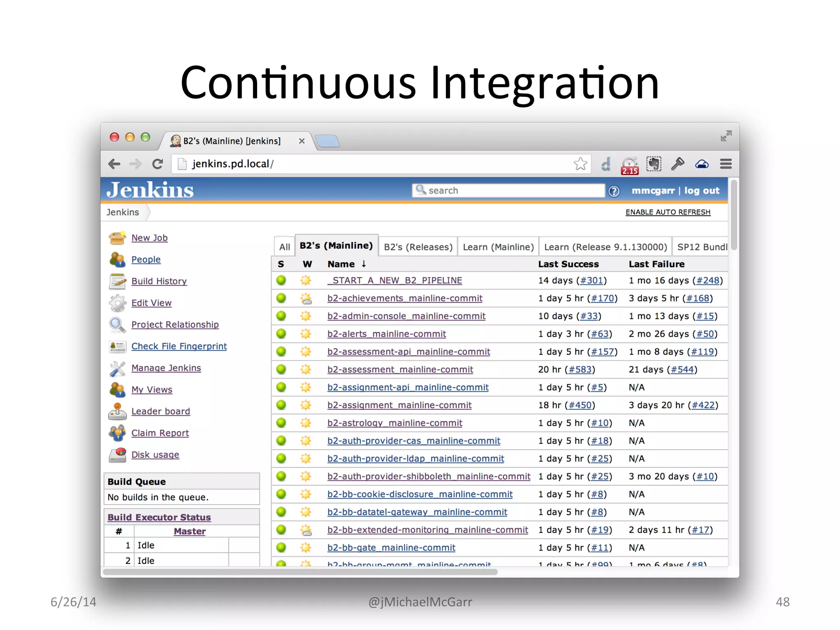Click the Disk usage drive icon
This screenshot has height=630, width=840.
click(117, 455)
